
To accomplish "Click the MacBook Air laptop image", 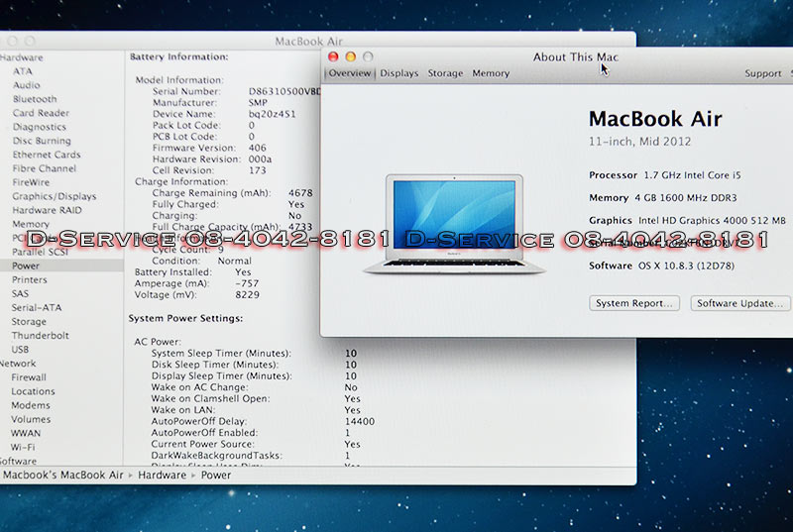I will (454, 224).
